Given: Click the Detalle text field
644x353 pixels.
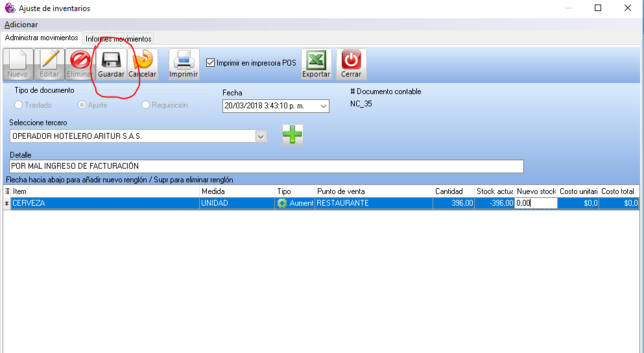Looking at the screenshot, I should click(x=266, y=167).
